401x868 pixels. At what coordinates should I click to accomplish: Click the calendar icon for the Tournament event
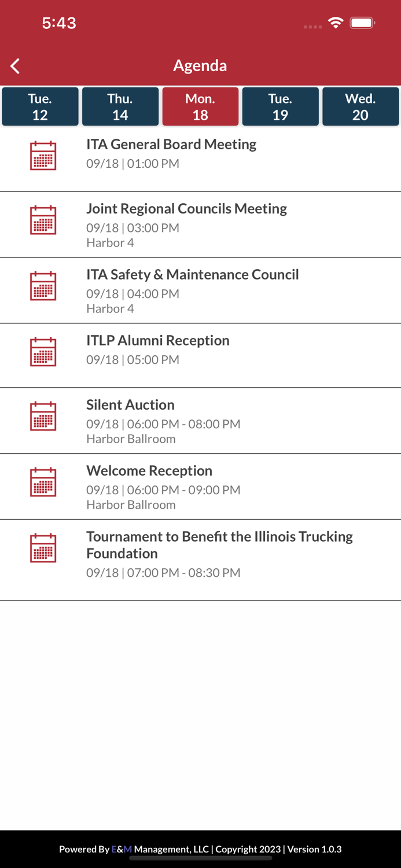pyautogui.click(x=42, y=547)
